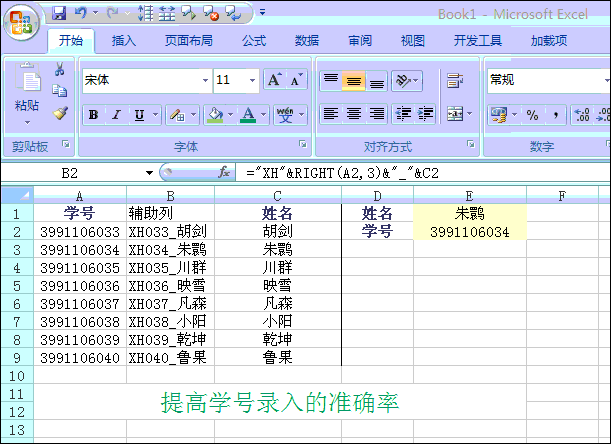
Task: Open the 开发工具 tab
Action: [478, 41]
